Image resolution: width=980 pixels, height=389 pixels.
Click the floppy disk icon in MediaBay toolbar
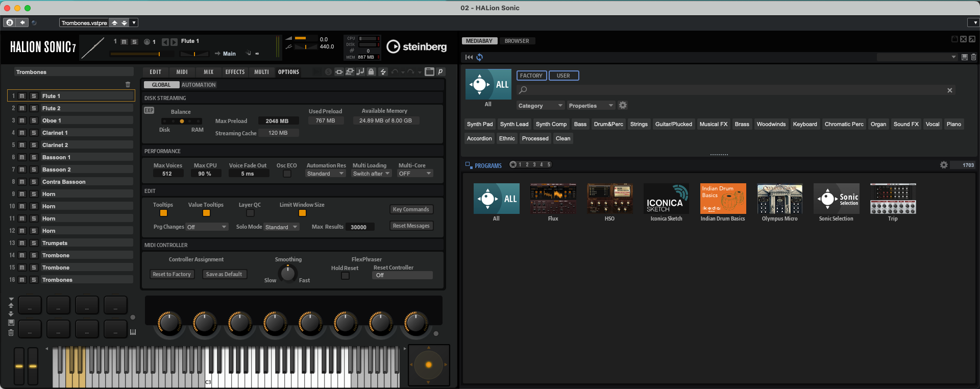click(x=964, y=57)
